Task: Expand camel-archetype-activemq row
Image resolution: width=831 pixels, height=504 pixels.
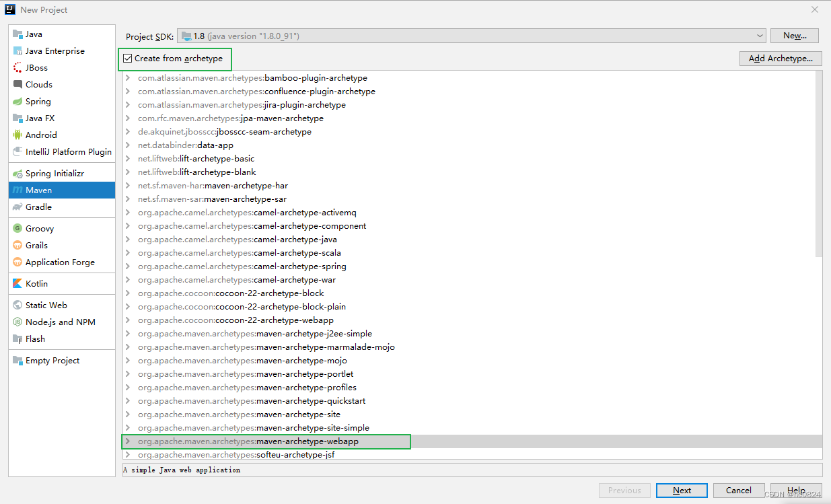Action: [127, 213]
